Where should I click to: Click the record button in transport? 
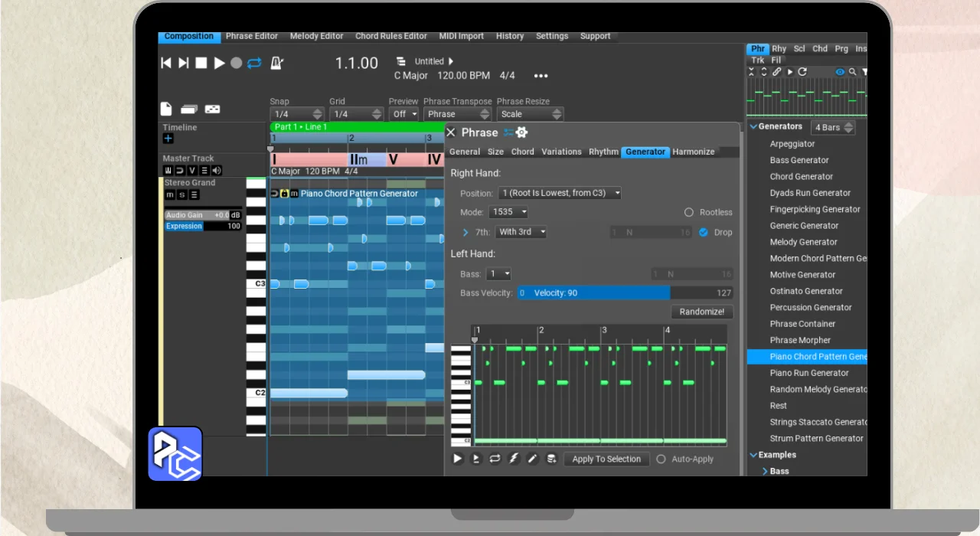pyautogui.click(x=237, y=63)
